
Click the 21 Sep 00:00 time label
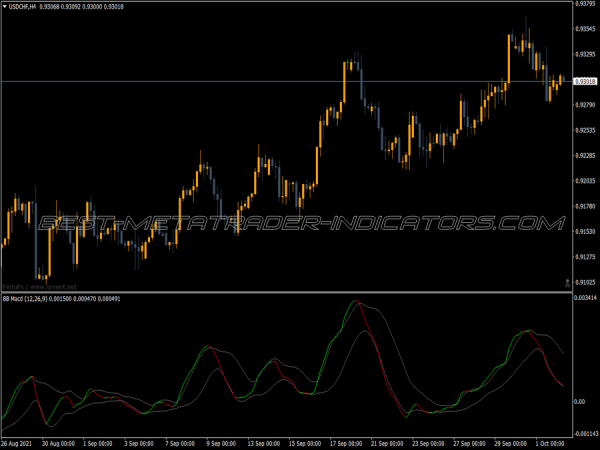point(387,444)
